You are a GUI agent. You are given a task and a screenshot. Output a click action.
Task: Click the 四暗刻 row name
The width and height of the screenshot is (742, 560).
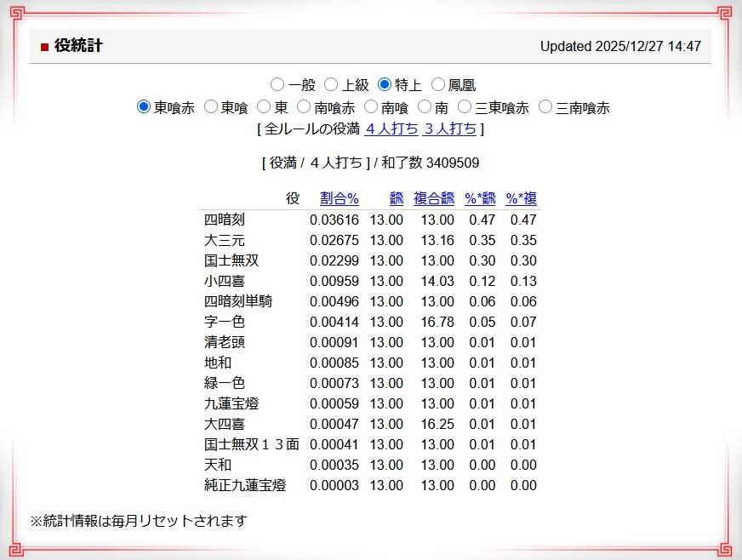225,220
